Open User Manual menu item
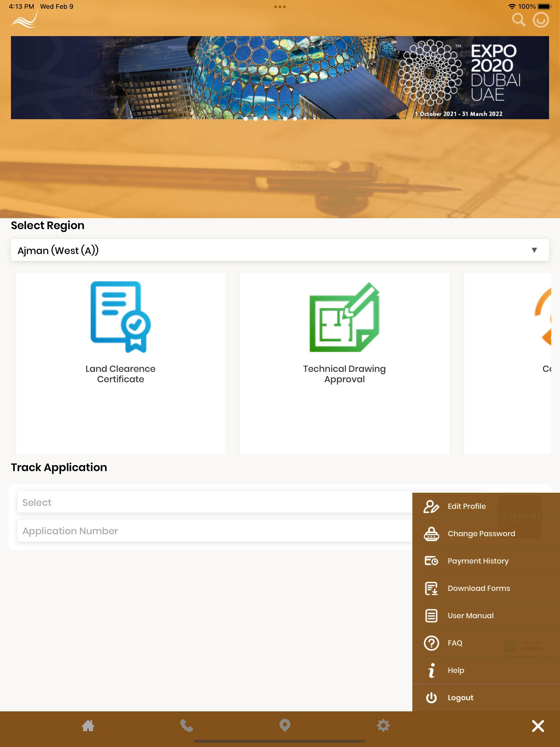Screen dimensions: 560x747 coord(486,616)
